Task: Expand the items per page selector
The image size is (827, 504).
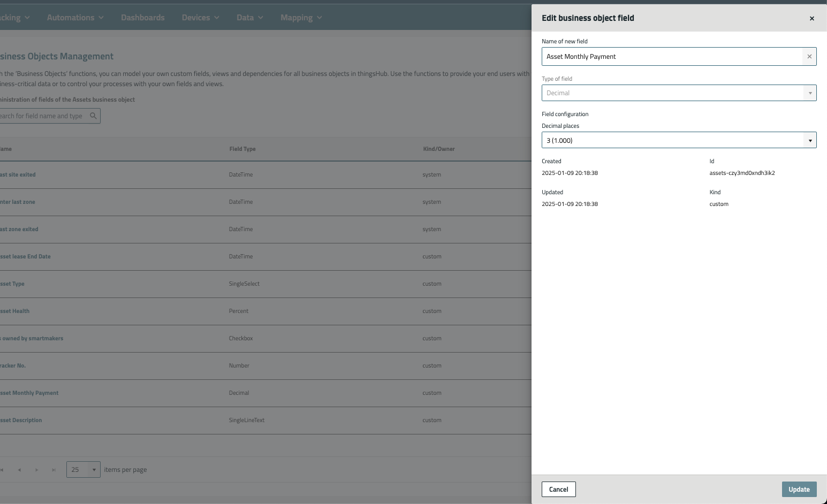Action: (84, 470)
